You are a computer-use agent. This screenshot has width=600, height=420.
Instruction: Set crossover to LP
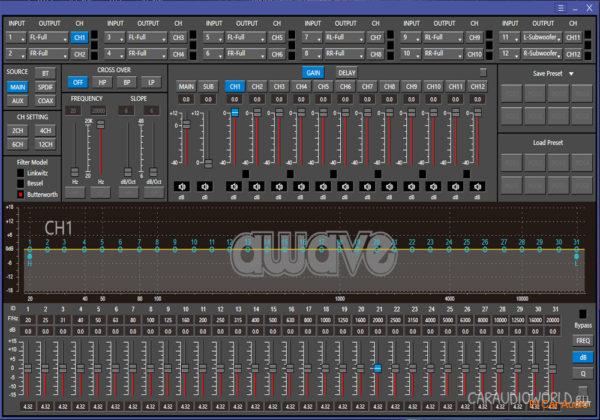click(151, 82)
